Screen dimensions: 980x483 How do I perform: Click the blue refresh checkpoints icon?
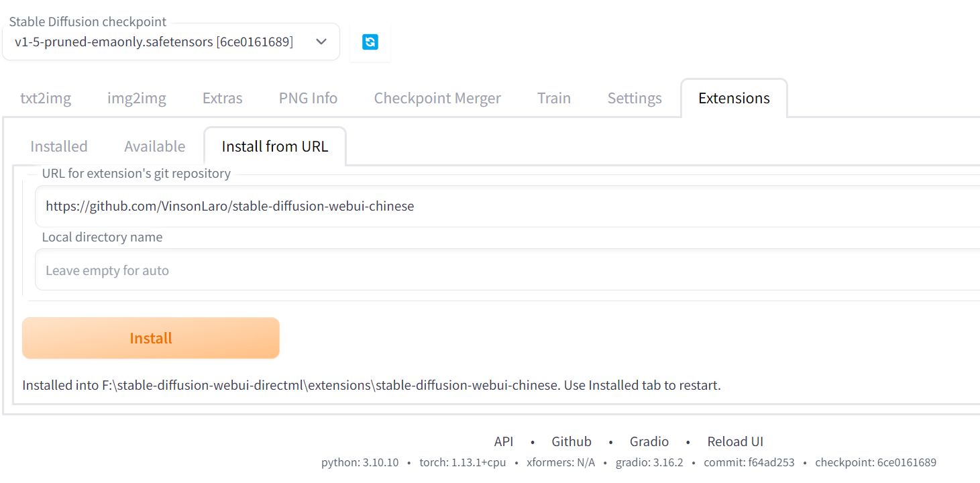point(370,42)
